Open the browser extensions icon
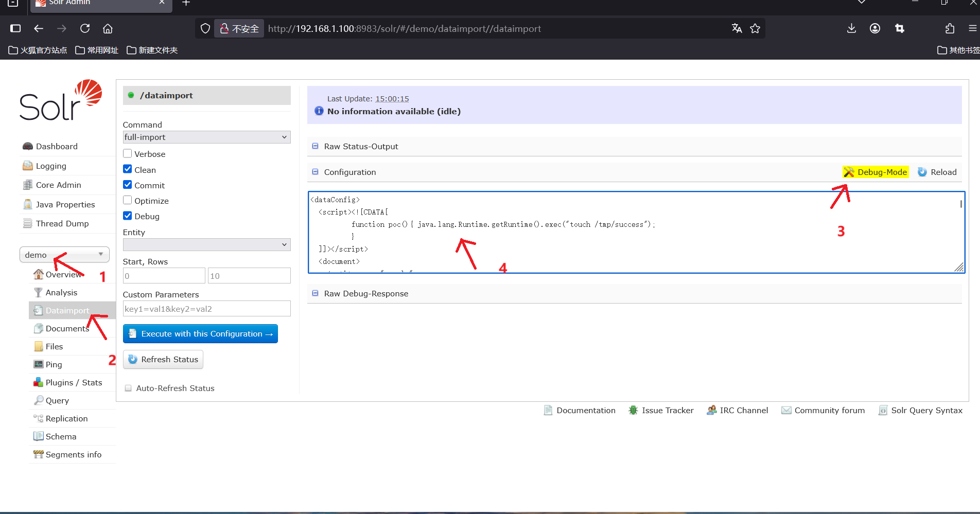 (950, 28)
